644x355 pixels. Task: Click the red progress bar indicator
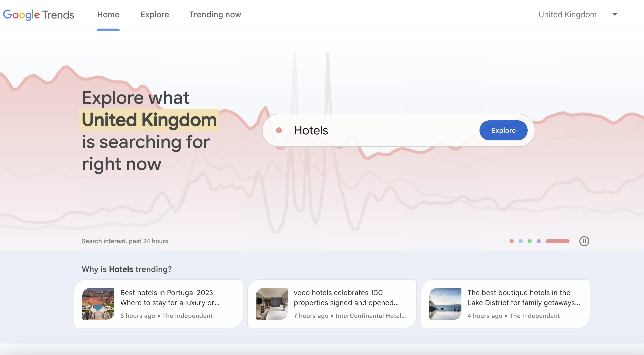click(558, 241)
